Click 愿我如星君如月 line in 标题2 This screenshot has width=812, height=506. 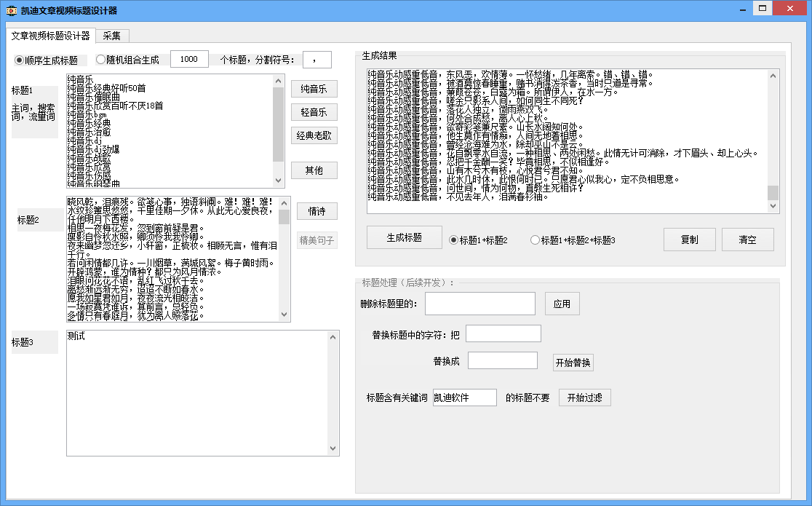point(136,298)
